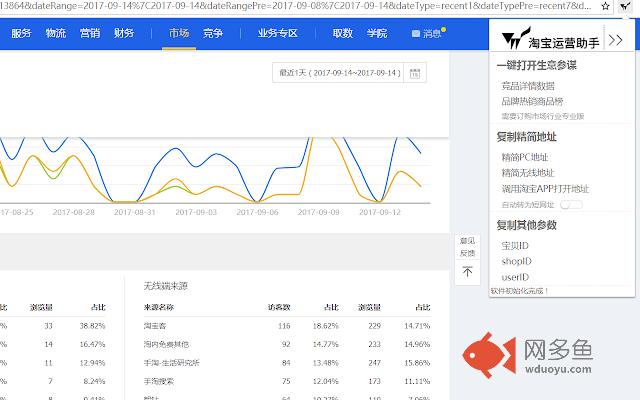Viewport: 640px width, 400px height.
Task: Click the 淘内免费其他 source row name
Action: [x=166, y=344]
